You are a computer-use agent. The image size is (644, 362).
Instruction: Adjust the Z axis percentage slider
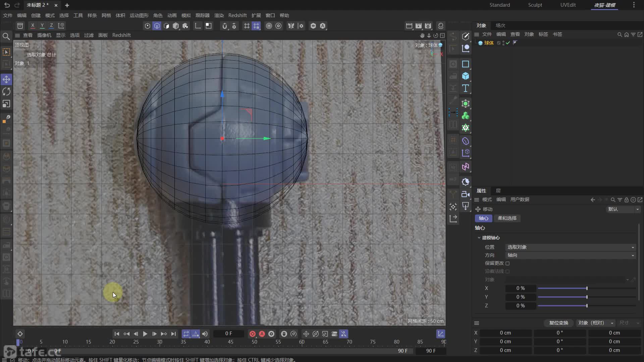tap(587, 306)
